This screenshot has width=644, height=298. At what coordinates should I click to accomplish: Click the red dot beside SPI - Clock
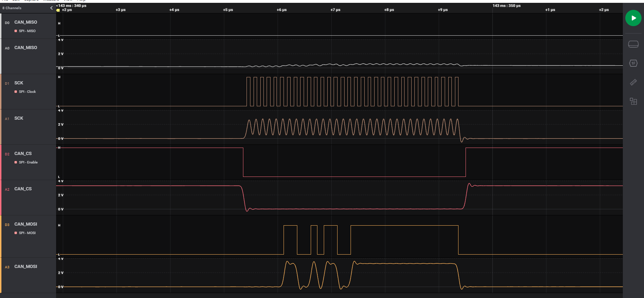pyautogui.click(x=16, y=92)
